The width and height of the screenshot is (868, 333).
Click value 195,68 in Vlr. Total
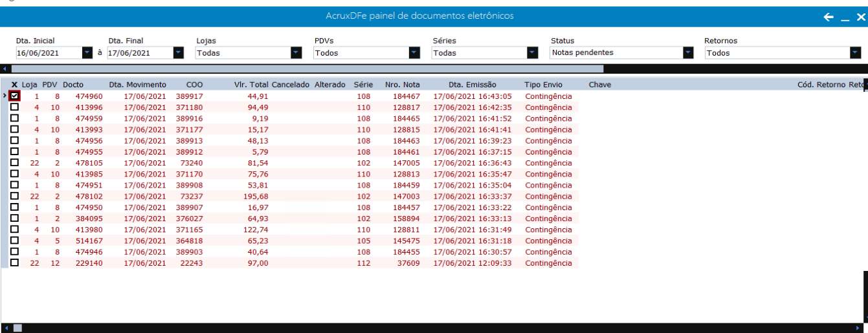coord(256,197)
